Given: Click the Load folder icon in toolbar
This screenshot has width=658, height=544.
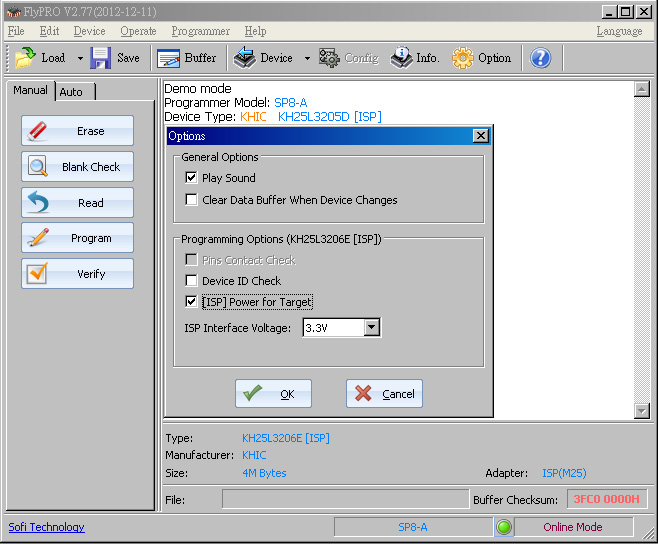Looking at the screenshot, I should click(25, 58).
